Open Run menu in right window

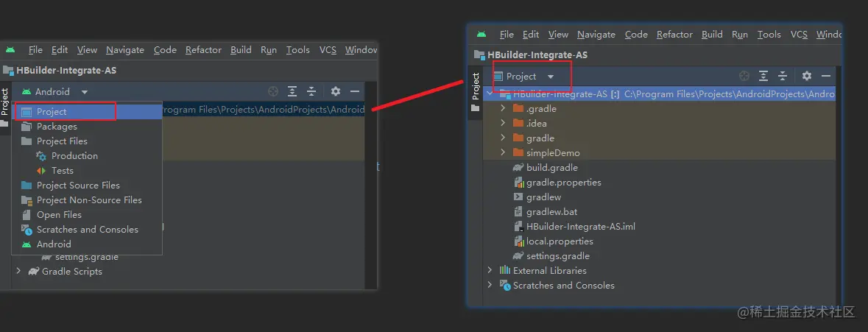pyautogui.click(x=740, y=35)
